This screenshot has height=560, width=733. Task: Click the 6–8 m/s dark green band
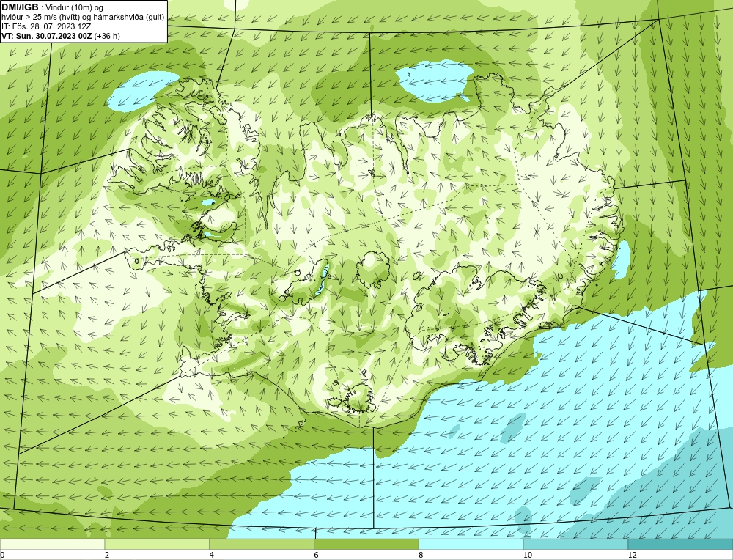(366, 544)
